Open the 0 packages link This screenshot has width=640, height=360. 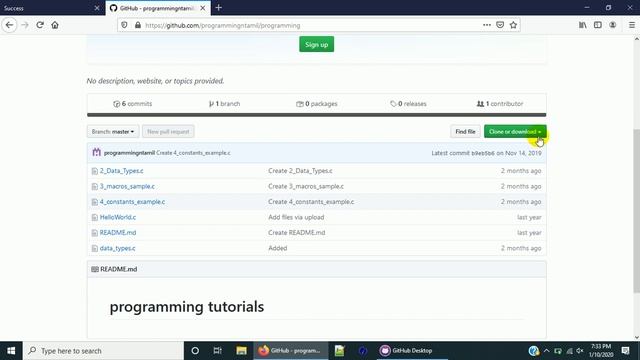coord(317,104)
